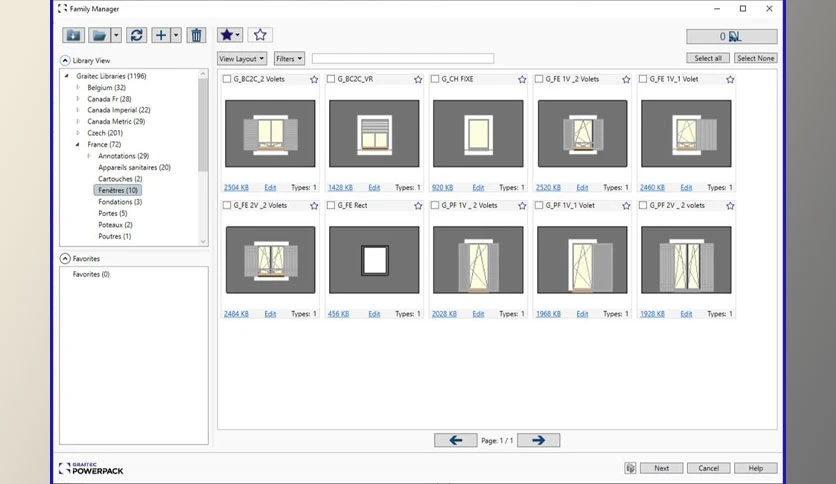Select Appareils sanitaires (20) category
This screenshot has height=484, width=836.
pyautogui.click(x=134, y=167)
